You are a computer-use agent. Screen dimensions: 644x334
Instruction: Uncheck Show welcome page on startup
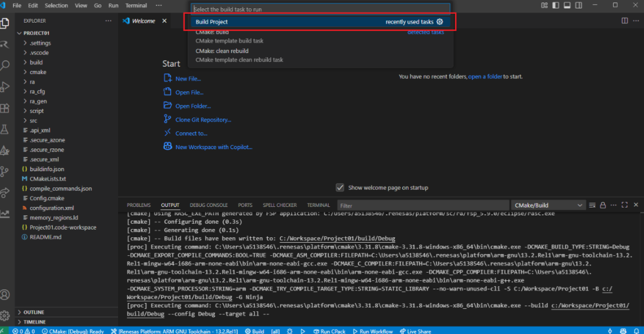tap(340, 187)
